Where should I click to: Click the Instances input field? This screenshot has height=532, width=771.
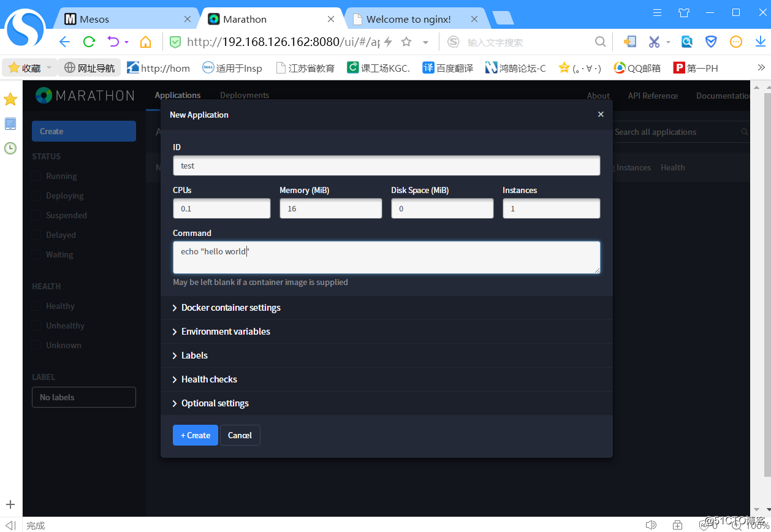(x=552, y=208)
